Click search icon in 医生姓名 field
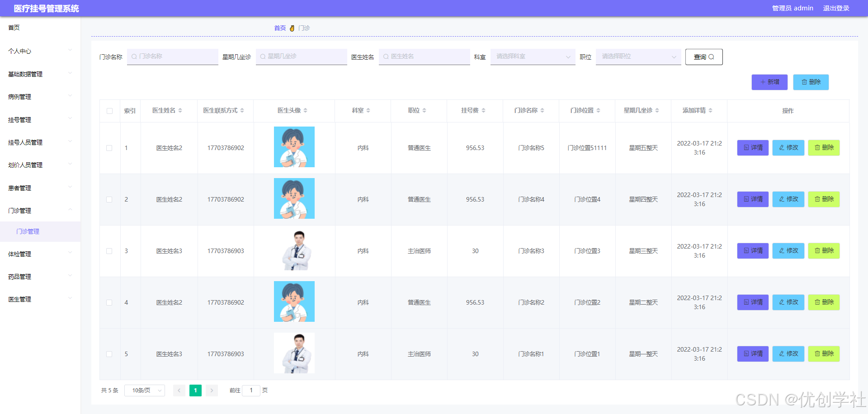This screenshot has width=868, height=414. coord(386,56)
